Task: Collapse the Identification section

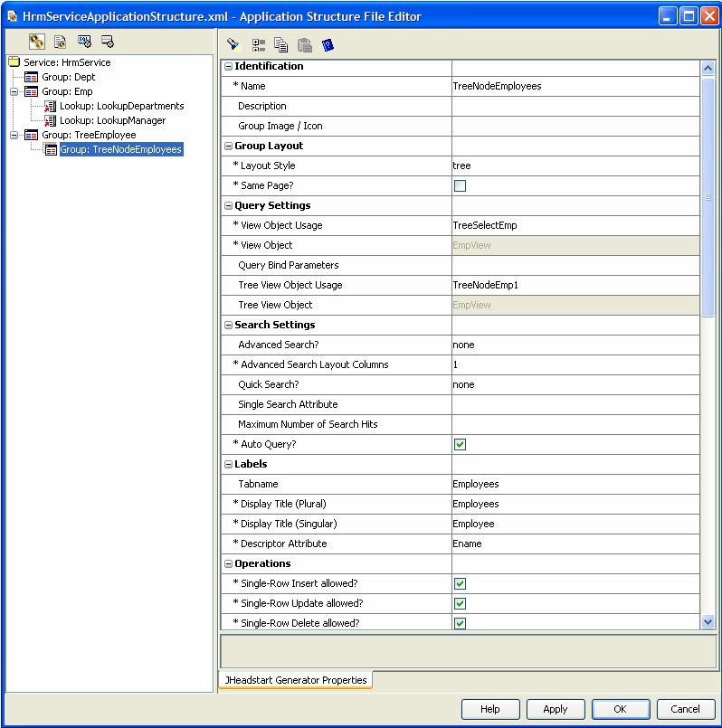Action: (228, 67)
